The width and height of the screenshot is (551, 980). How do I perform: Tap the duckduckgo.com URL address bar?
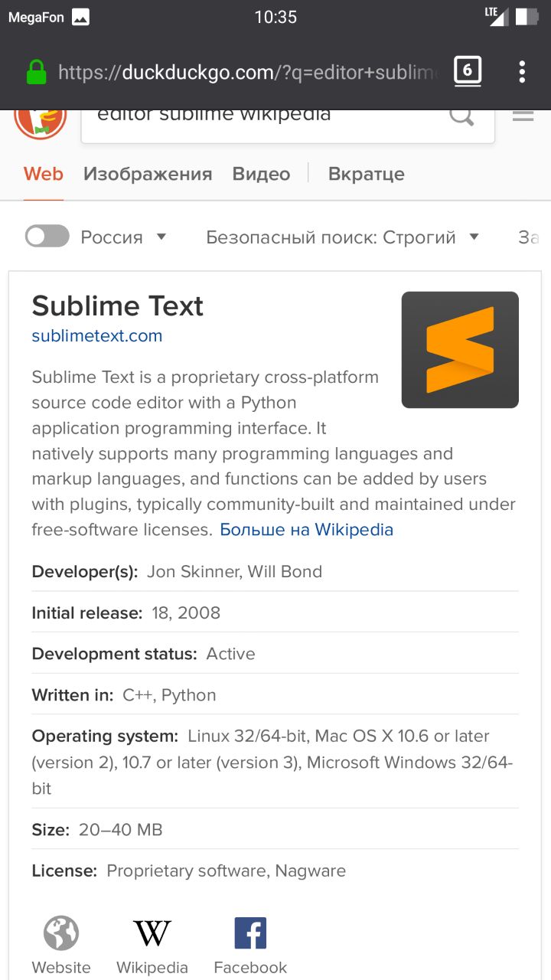click(248, 73)
